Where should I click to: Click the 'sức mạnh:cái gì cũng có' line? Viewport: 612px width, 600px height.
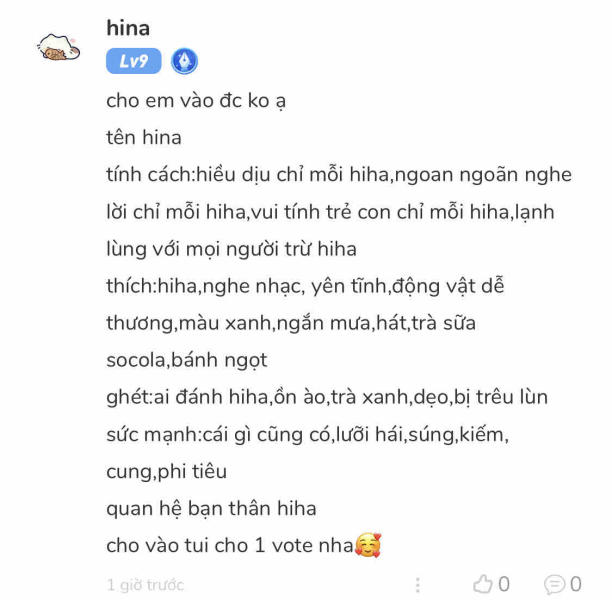tap(308, 434)
